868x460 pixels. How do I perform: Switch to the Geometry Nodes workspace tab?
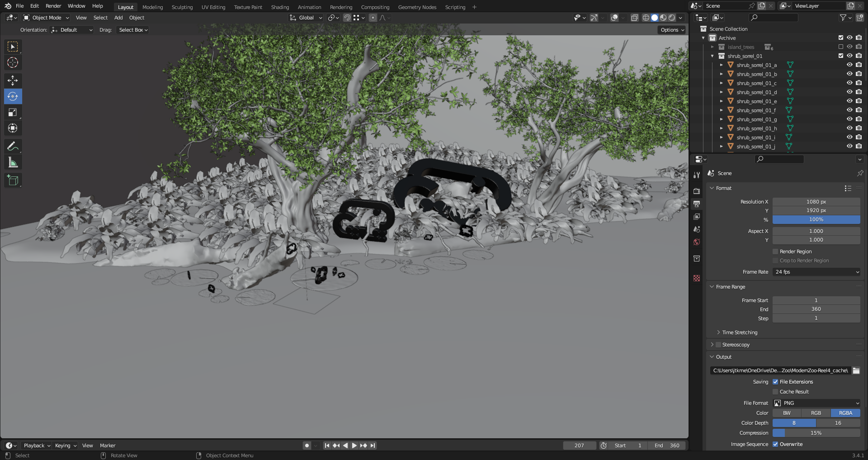click(x=417, y=7)
